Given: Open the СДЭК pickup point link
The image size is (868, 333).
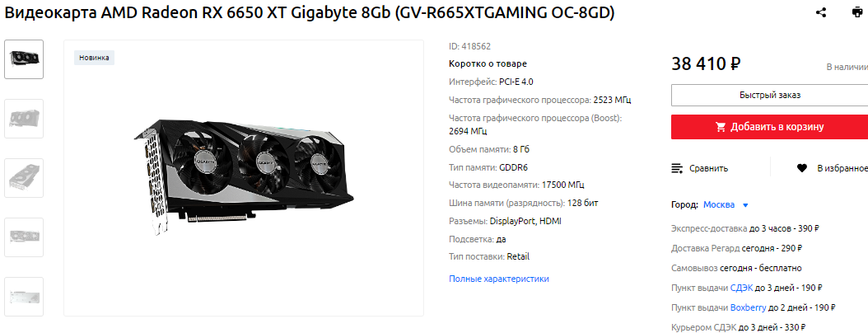Looking at the screenshot, I should pyautogui.click(x=741, y=288).
